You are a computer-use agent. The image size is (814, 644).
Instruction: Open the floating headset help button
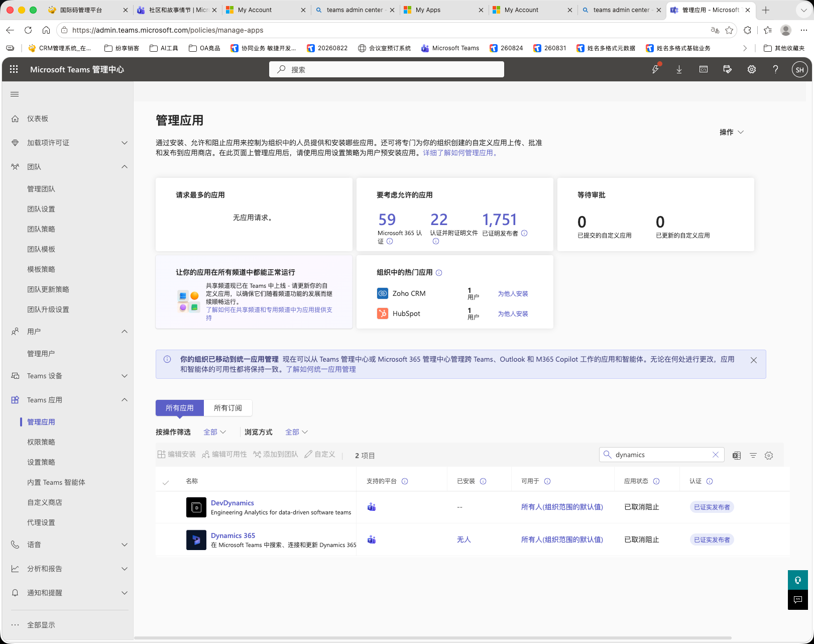(798, 580)
